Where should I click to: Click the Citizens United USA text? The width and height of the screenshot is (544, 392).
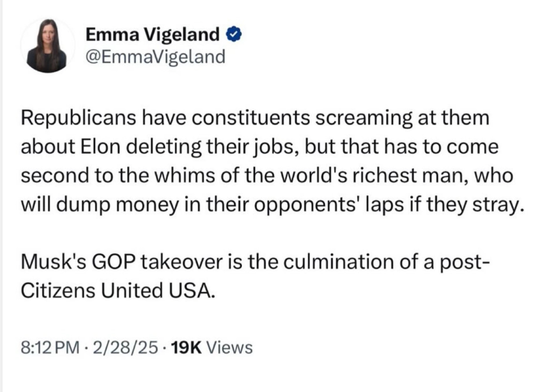point(116,291)
